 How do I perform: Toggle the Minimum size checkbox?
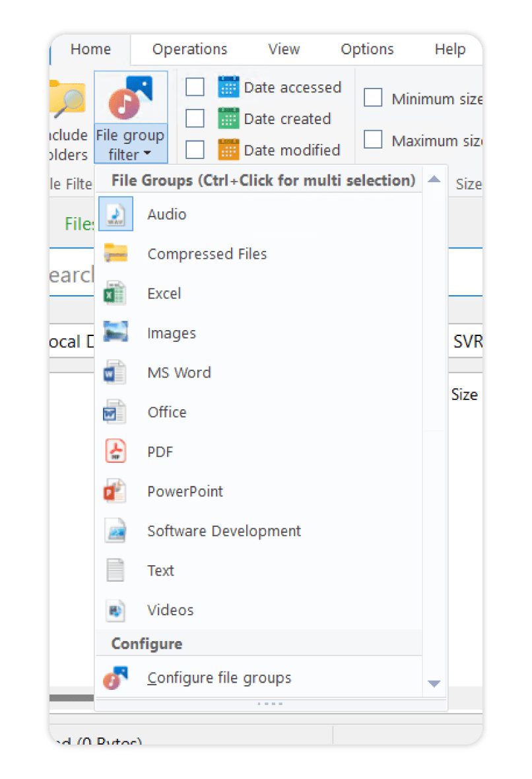point(374,98)
